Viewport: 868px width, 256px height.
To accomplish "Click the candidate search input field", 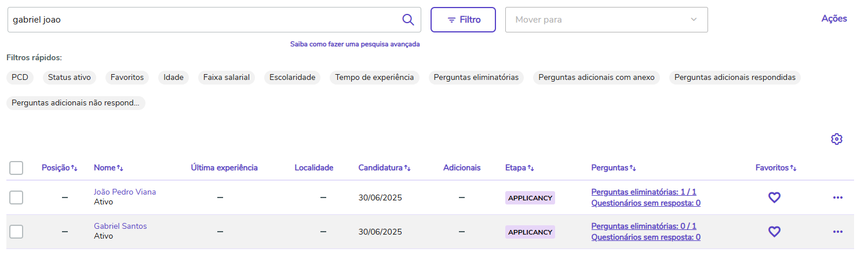I will point(203,20).
